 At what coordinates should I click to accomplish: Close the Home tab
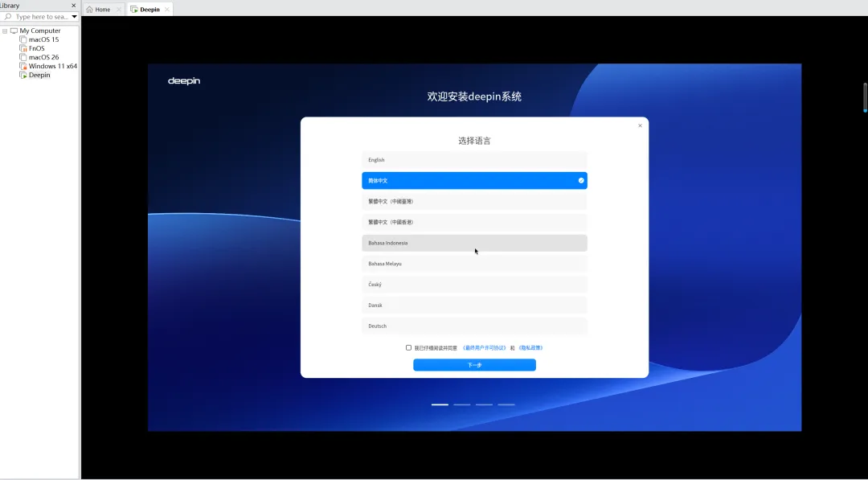[x=118, y=10]
